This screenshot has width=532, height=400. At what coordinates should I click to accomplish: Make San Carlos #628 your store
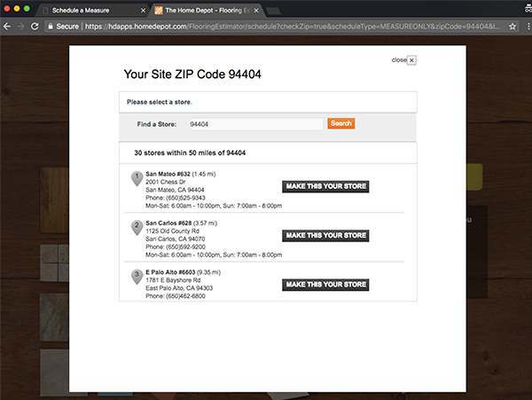coord(325,236)
